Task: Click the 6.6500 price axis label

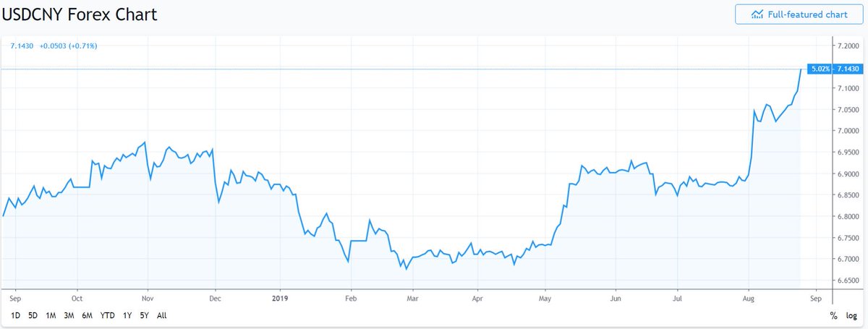Action: [x=847, y=281]
